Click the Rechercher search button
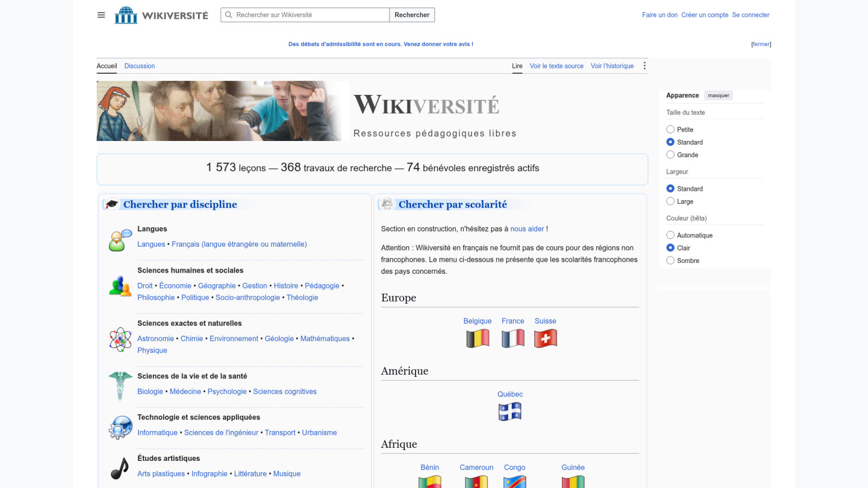This screenshot has height=488, width=868. [412, 15]
